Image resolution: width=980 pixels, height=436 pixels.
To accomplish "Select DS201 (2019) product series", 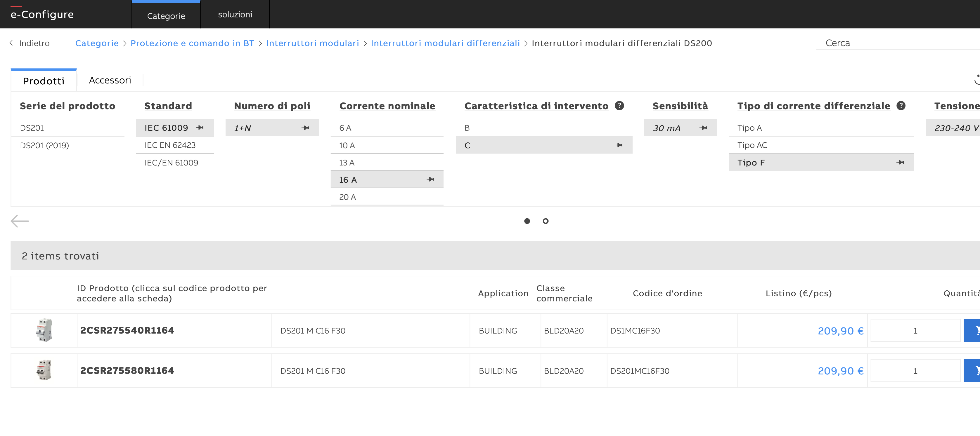I will [44, 145].
